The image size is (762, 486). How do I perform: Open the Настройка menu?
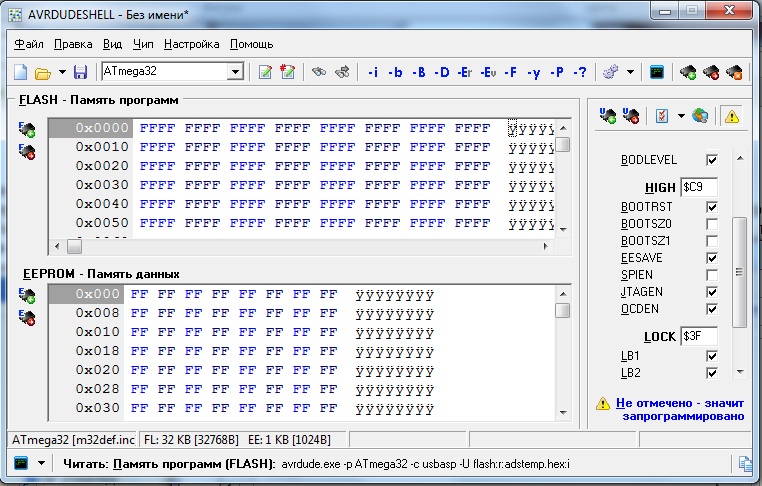point(191,44)
